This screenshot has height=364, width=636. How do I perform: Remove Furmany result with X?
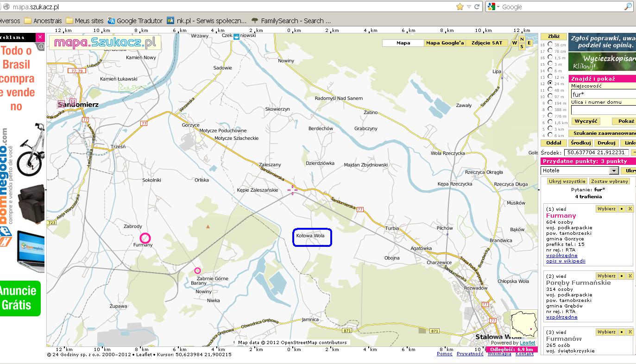(x=630, y=209)
